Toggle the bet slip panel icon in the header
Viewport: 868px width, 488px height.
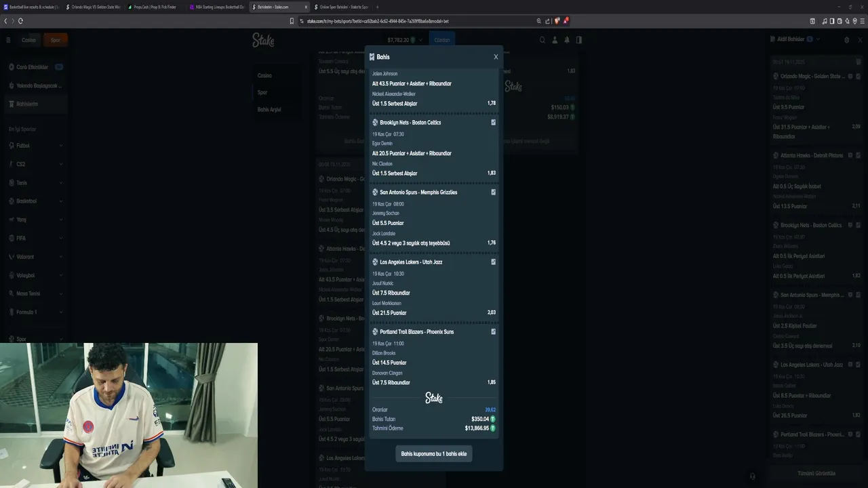(578, 40)
